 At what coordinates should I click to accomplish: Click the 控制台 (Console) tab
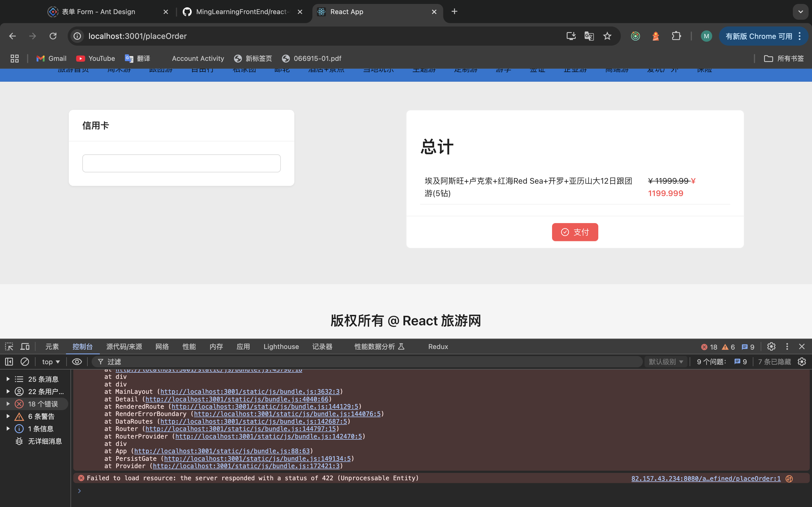82,346
